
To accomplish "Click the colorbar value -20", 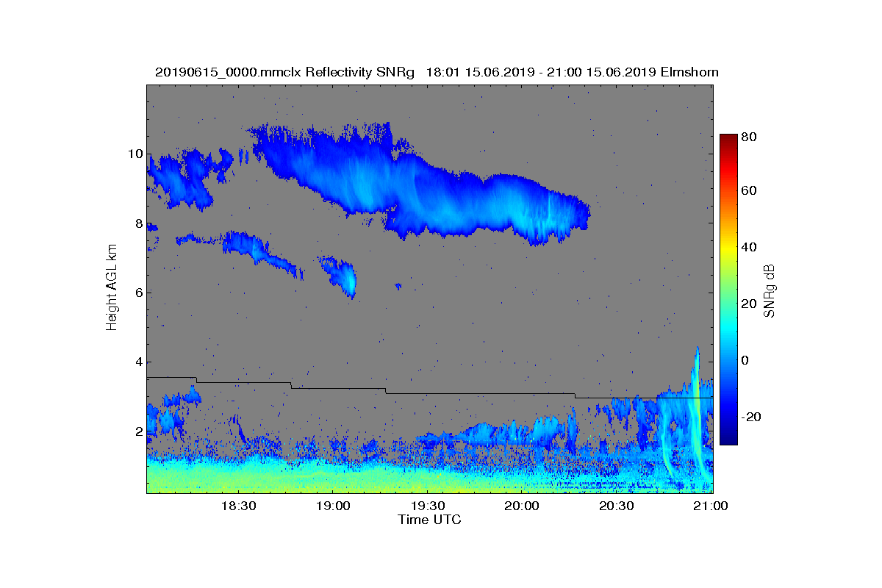I will (752, 417).
